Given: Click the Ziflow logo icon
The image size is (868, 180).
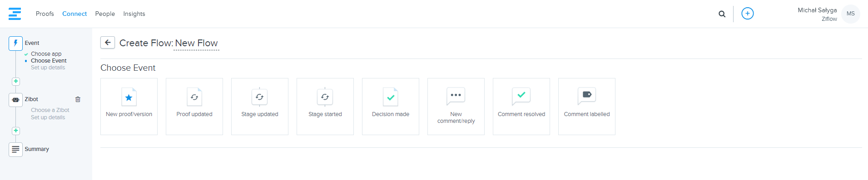Looking at the screenshot, I should click(15, 14).
